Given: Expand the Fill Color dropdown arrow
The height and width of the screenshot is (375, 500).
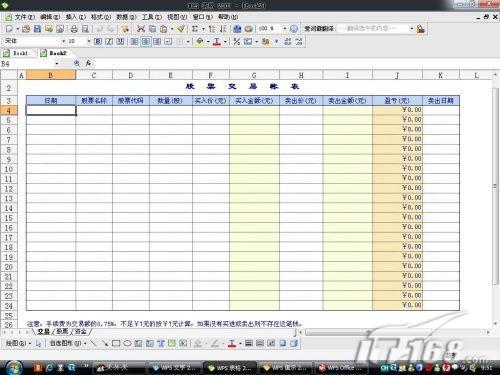Looking at the screenshot, I should pos(208,42).
